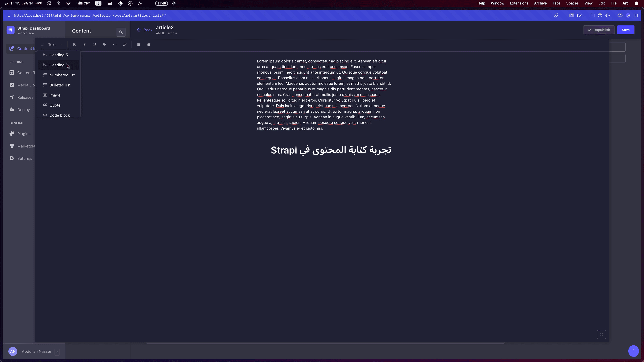This screenshot has width=644, height=362.
Task: Click the bulleted list toolbar icon
Action: click(139, 45)
